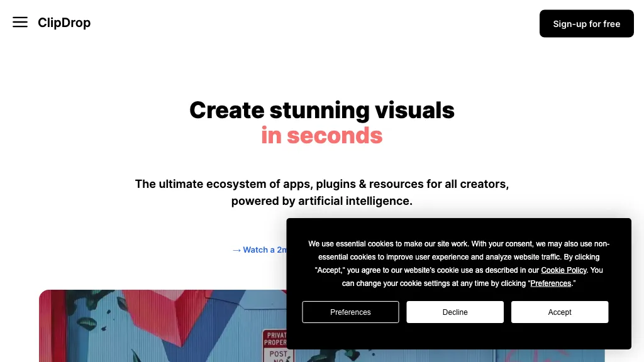
Task: Accept cookies in the consent banner
Action: pyautogui.click(x=559, y=312)
